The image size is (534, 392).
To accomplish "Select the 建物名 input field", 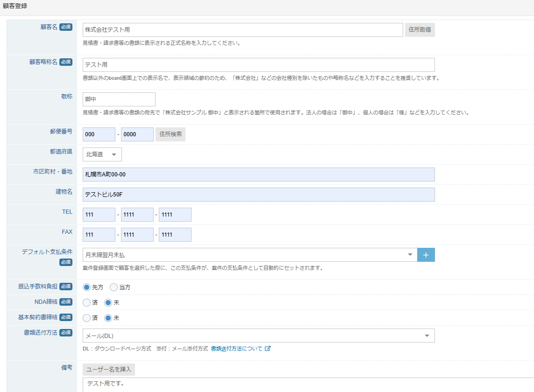I will [258, 195].
